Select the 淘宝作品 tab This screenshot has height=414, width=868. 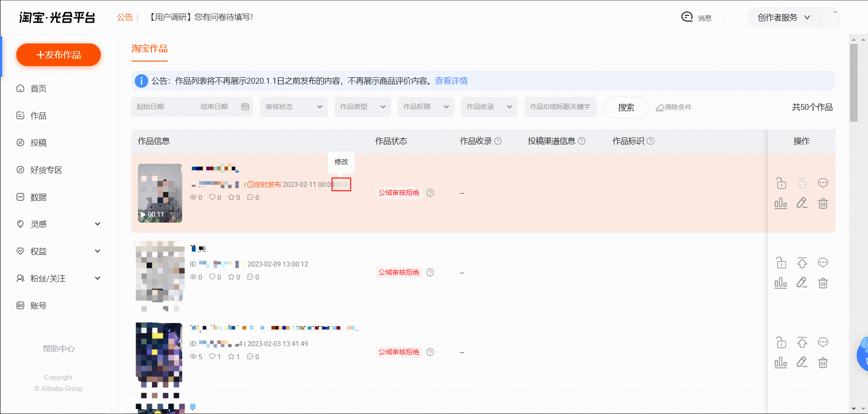(150, 48)
